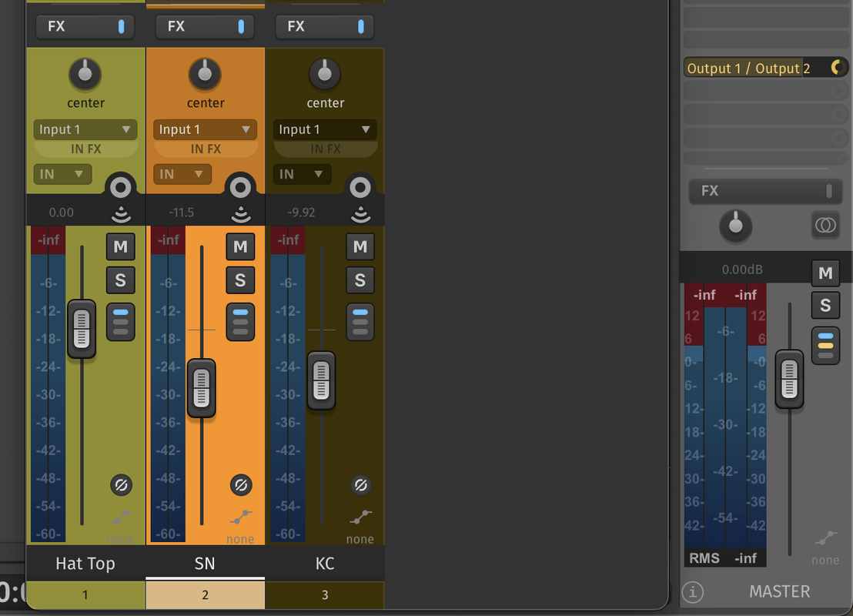Open IN record mode dropdown on KC
Screen dimensions: 853x616
tap(302, 174)
